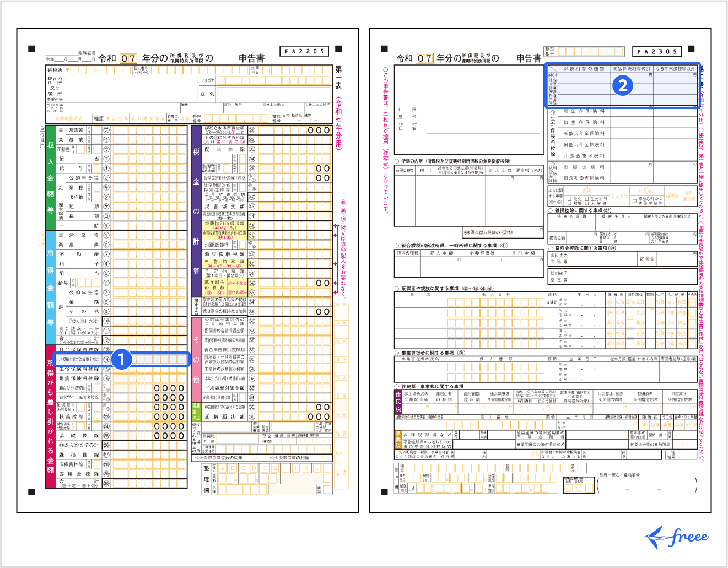Click the circled ⑫ income total marker
728x568 pixels.
(x=106, y=340)
